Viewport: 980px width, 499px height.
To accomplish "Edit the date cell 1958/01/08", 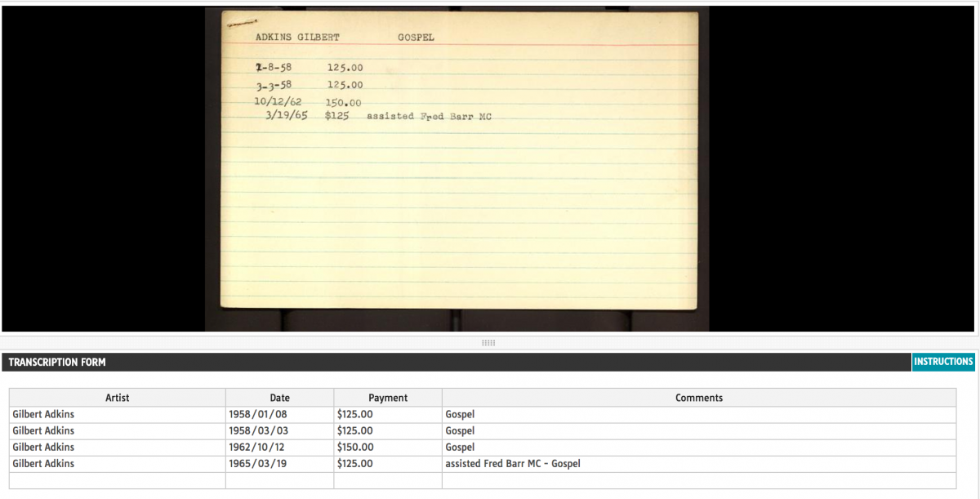I will coord(280,415).
